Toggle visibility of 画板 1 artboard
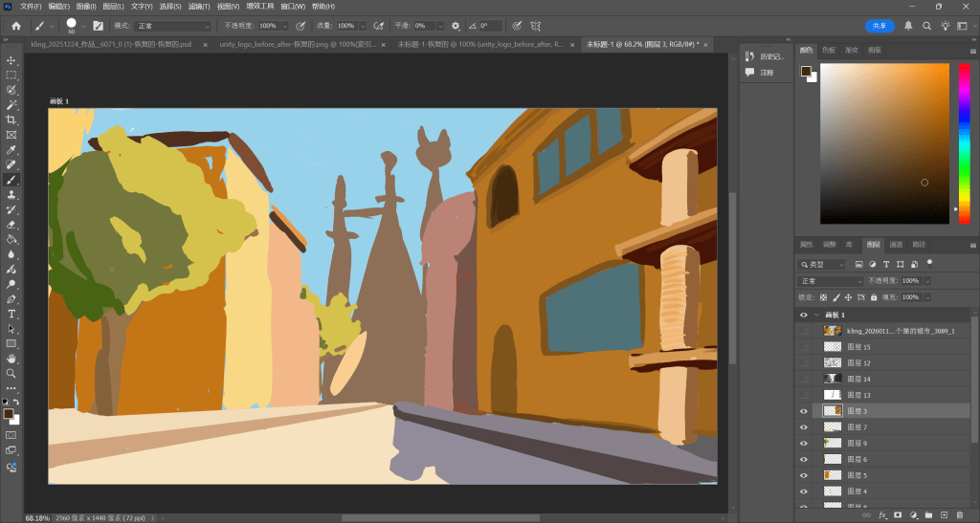980x523 pixels. tap(804, 315)
